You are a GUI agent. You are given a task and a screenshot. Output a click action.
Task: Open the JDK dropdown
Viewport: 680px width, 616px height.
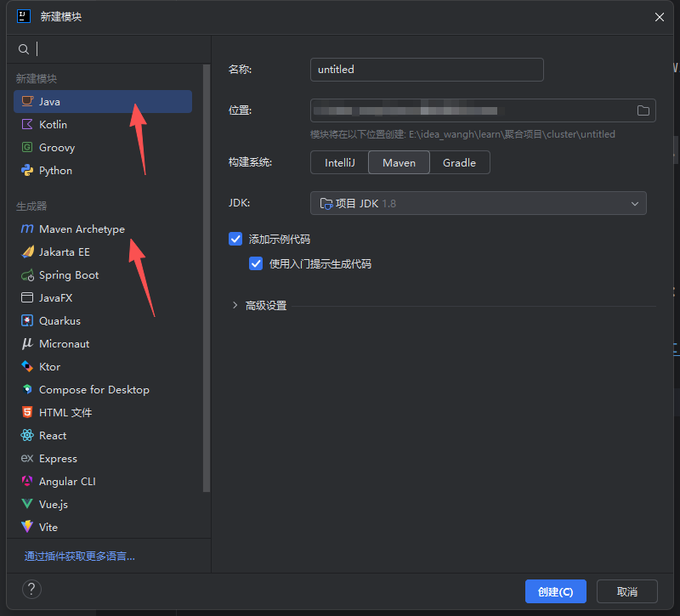(479, 203)
